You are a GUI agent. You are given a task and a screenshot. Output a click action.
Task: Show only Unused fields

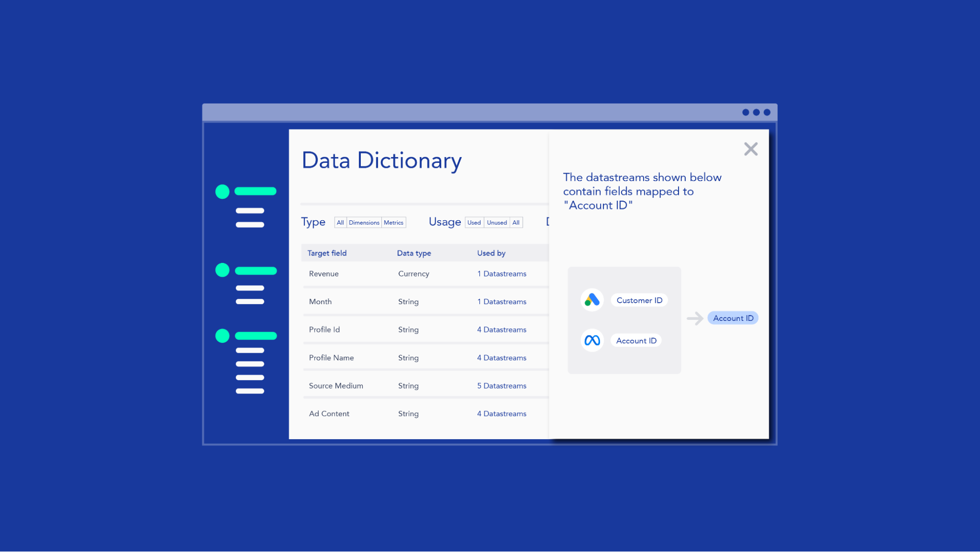[x=497, y=222]
